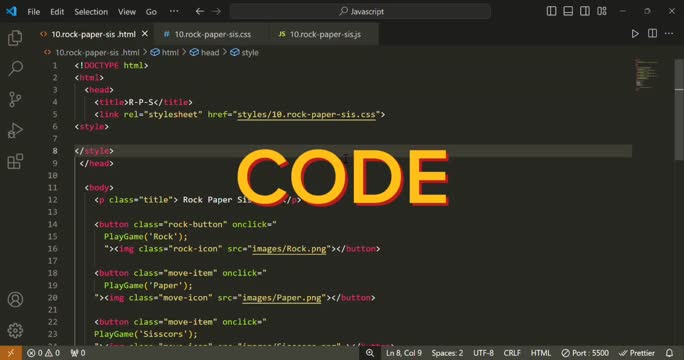The width and height of the screenshot is (684, 360).
Task: Expand the hidden menus ellipsis
Action: (x=174, y=11)
